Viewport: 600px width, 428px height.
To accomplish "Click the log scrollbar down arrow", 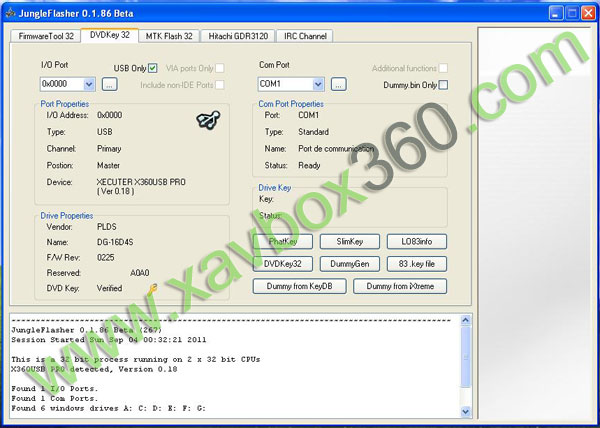I will point(465,412).
